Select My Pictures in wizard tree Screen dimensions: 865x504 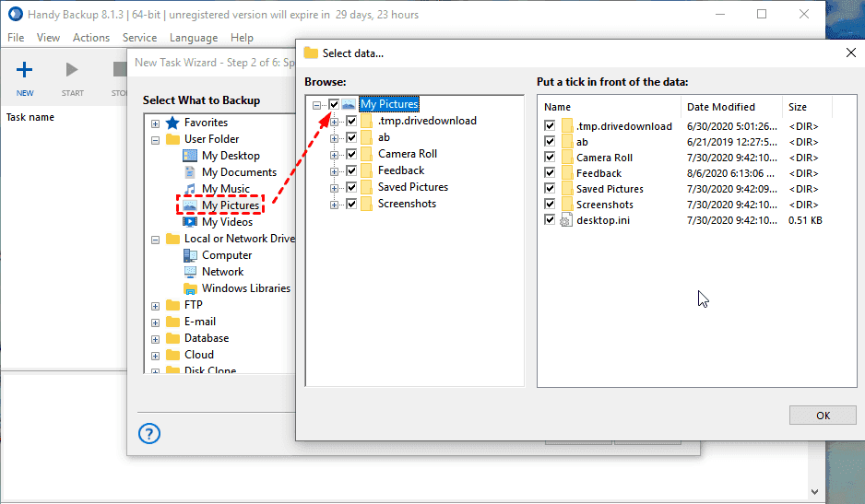231,205
